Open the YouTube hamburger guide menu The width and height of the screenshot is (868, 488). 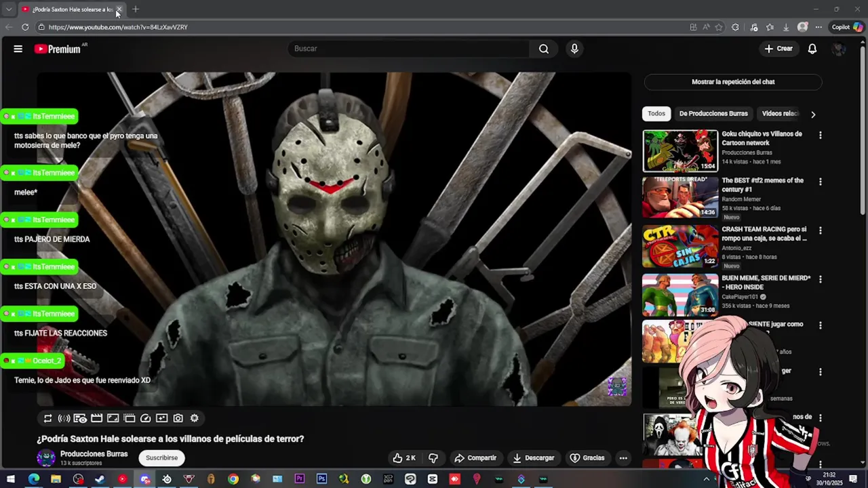18,49
